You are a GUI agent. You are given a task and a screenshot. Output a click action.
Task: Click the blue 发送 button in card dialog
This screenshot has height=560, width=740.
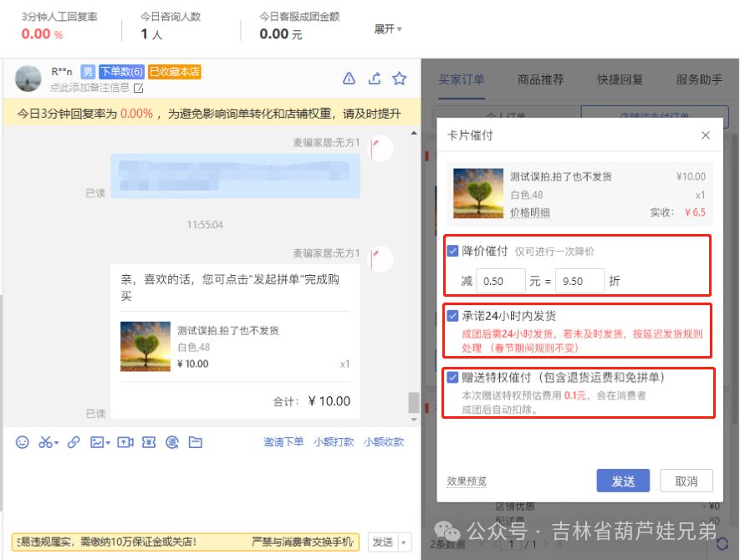click(622, 481)
